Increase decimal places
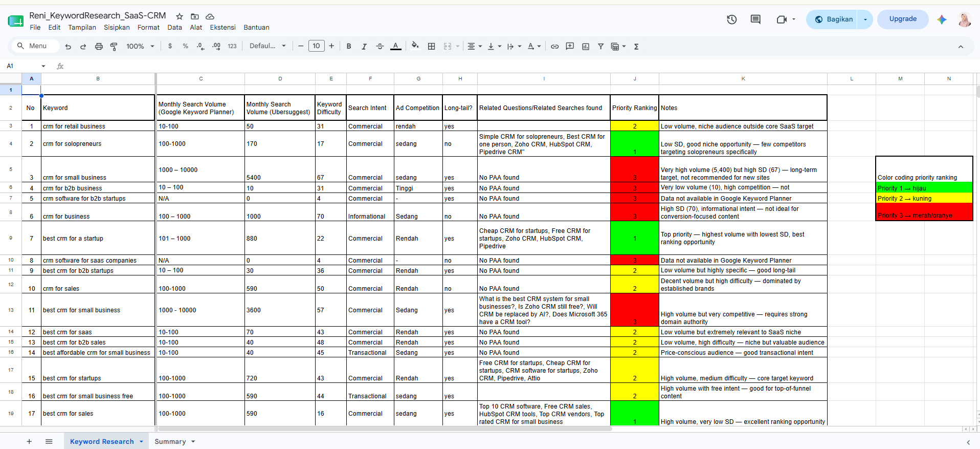This screenshot has height=449, width=980. (216, 46)
